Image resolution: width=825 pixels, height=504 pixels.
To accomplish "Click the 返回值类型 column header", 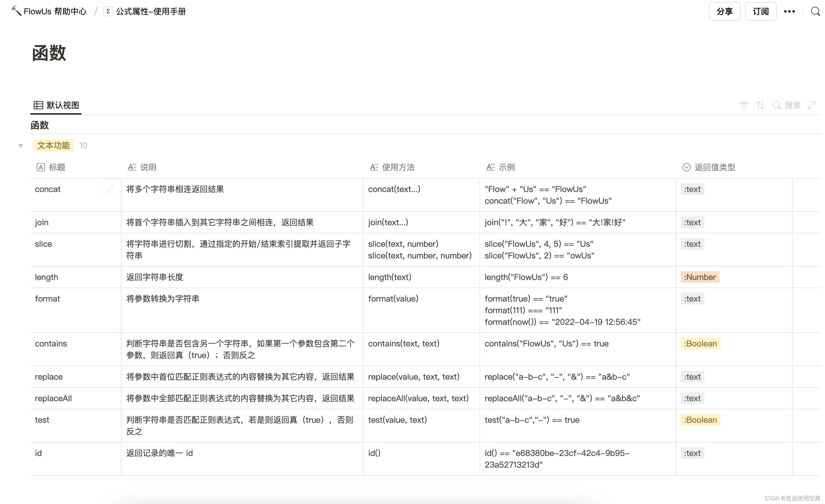I will click(x=715, y=167).
